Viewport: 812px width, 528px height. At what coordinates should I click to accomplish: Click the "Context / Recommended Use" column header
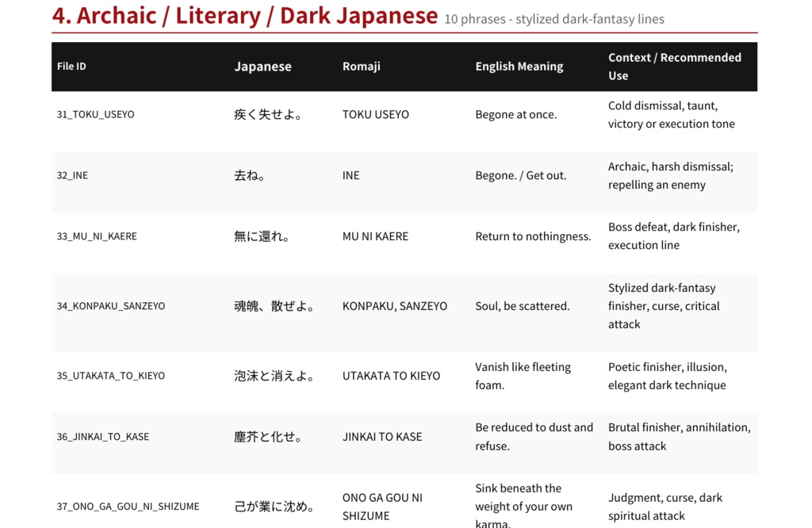(675, 67)
